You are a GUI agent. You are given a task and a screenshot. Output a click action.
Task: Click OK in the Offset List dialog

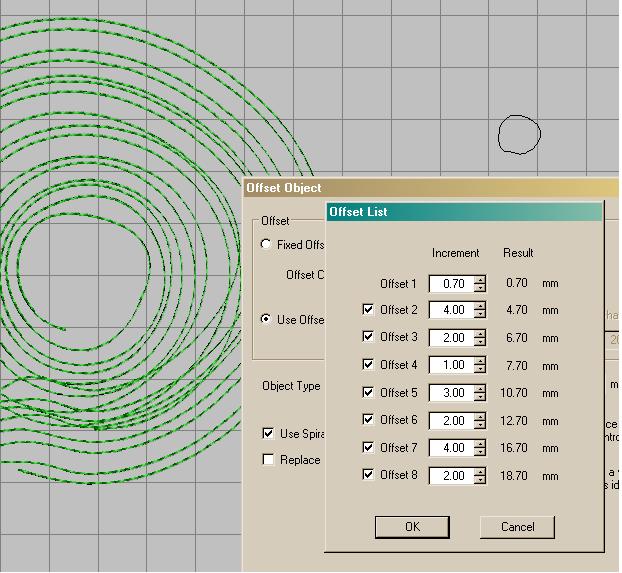pyautogui.click(x=412, y=527)
